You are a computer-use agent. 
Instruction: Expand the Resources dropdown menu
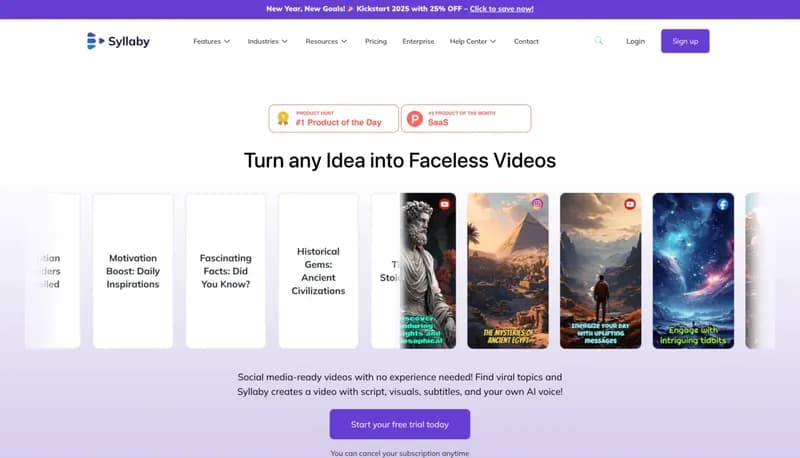326,41
